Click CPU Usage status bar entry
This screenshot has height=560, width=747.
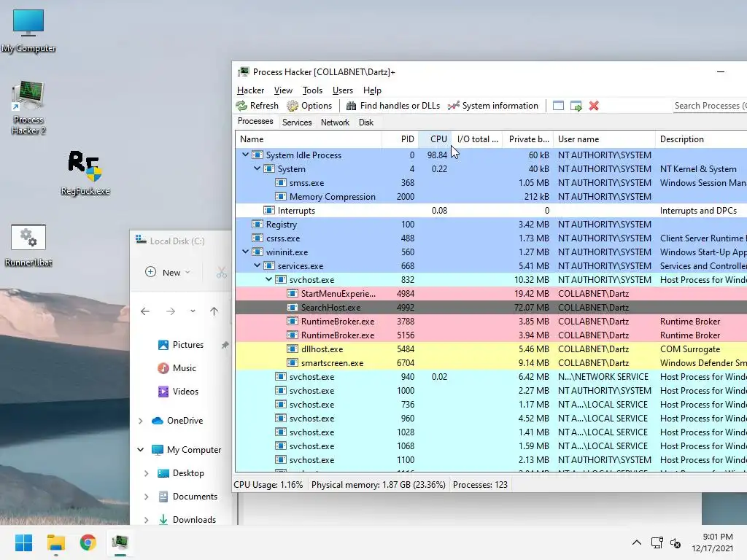pos(268,485)
